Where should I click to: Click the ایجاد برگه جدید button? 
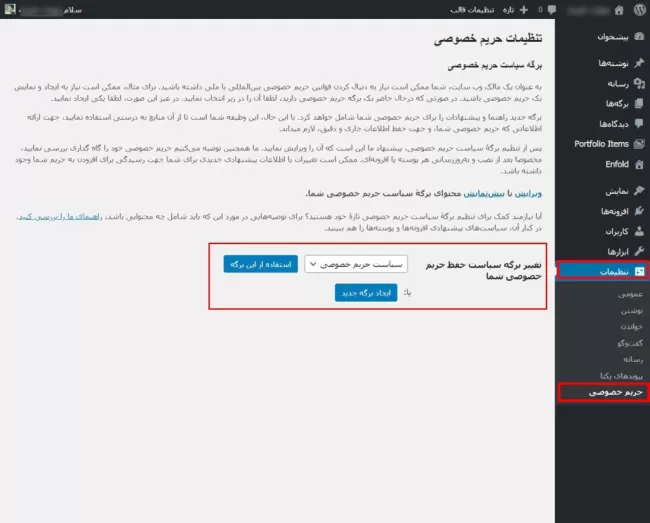(x=366, y=293)
